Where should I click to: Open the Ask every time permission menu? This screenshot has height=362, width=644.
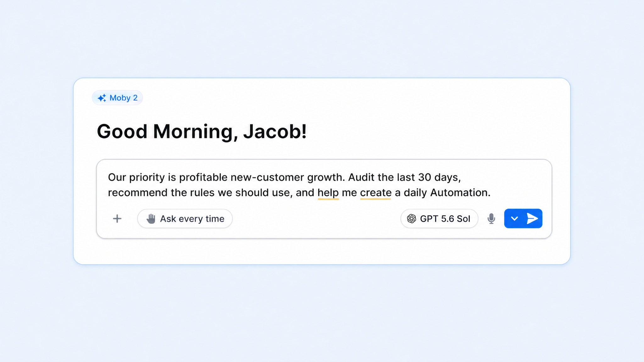[185, 218]
